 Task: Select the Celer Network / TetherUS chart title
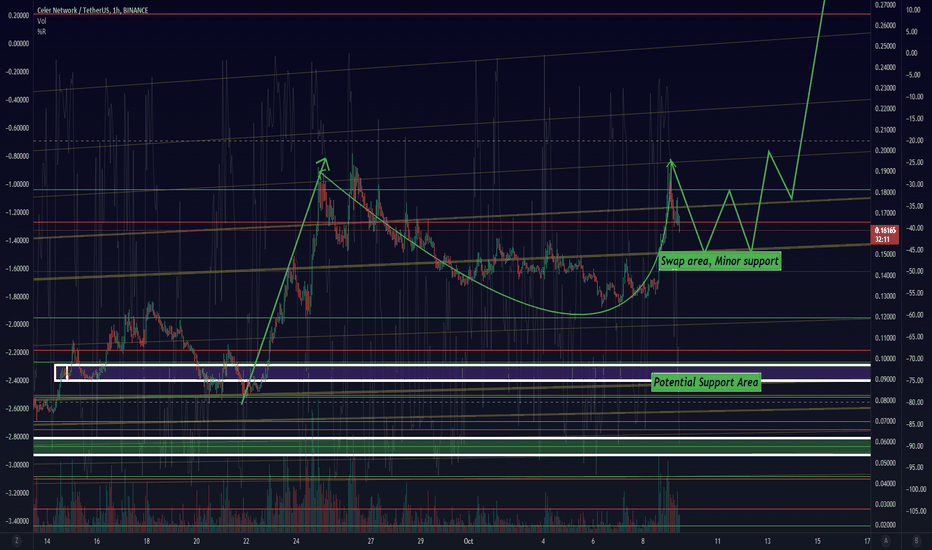(93, 11)
